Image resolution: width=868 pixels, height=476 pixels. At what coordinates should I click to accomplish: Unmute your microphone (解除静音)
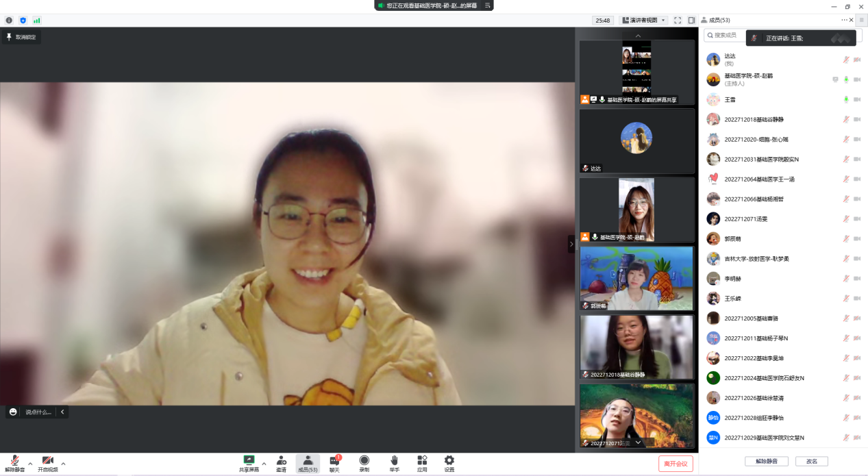(14, 463)
